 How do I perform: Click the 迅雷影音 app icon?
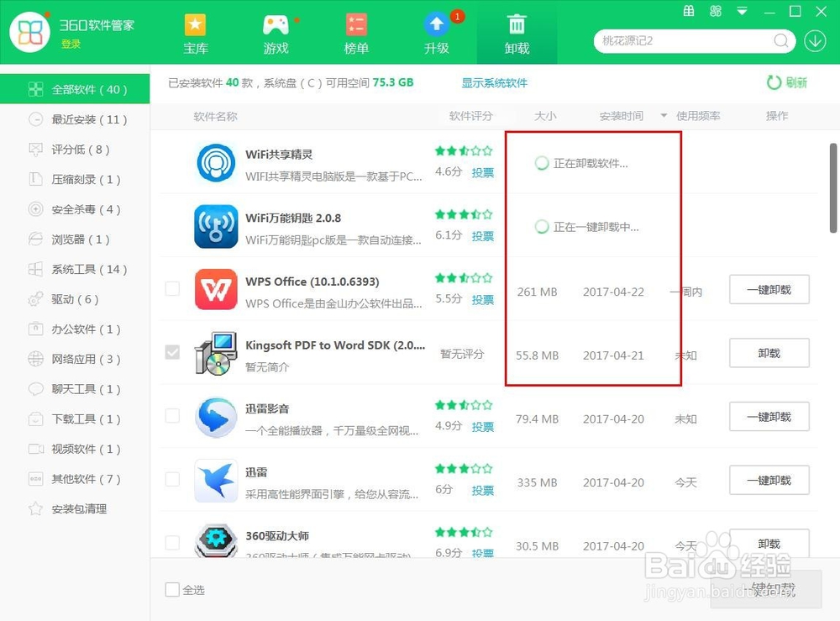pyautogui.click(x=216, y=417)
